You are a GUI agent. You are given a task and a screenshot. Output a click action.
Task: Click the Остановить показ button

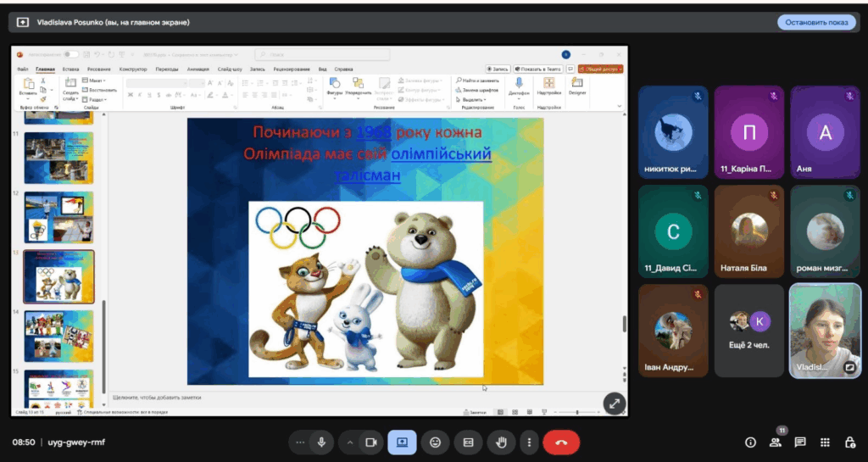(x=816, y=23)
